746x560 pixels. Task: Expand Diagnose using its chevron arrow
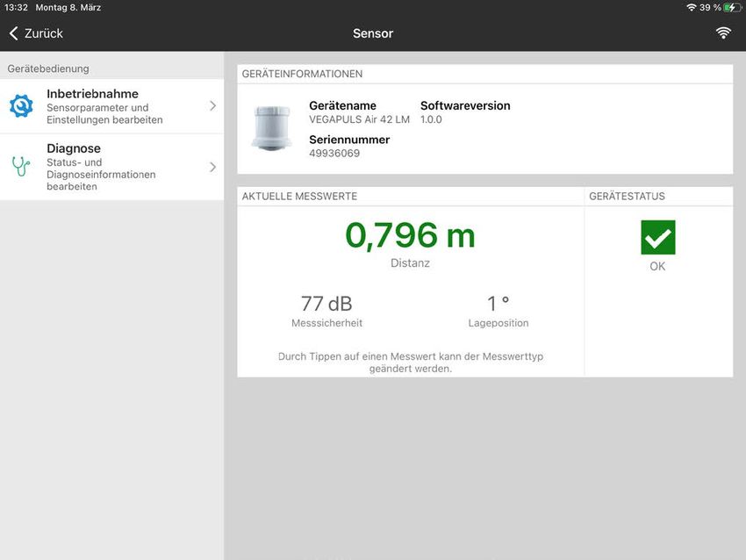coord(212,167)
